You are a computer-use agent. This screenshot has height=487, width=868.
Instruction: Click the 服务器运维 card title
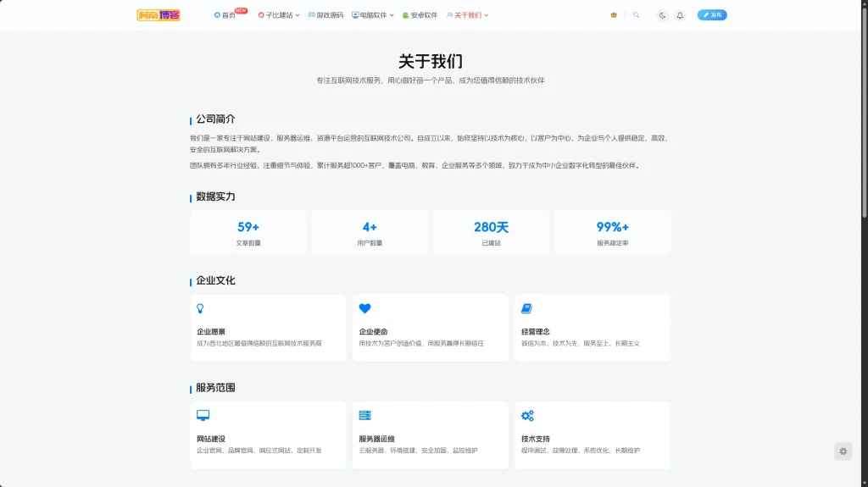coord(377,439)
